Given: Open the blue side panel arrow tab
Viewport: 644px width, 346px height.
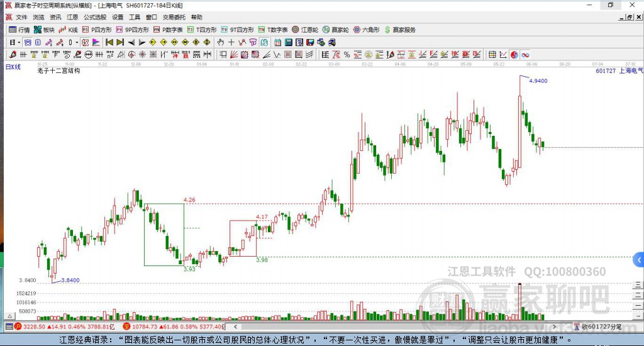Looking at the screenshot, I should coord(639,260).
